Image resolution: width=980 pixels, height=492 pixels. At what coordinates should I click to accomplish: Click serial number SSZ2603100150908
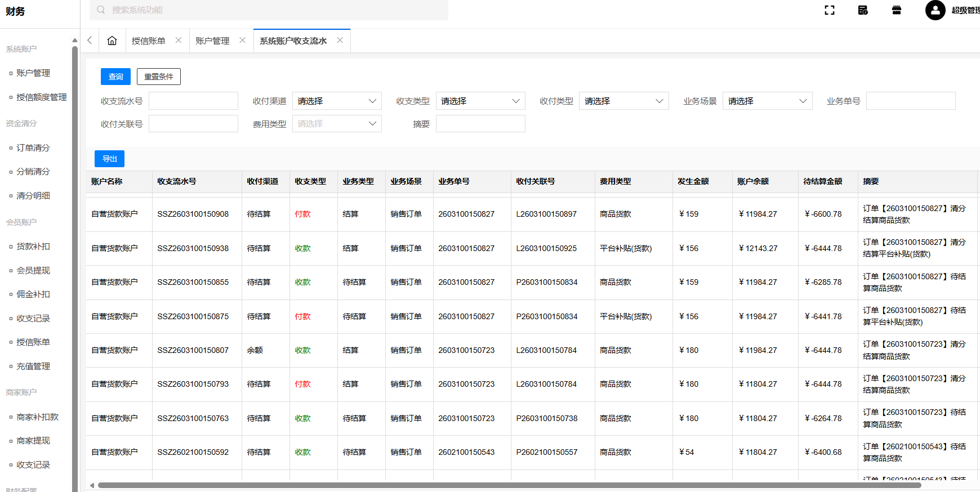click(x=193, y=214)
